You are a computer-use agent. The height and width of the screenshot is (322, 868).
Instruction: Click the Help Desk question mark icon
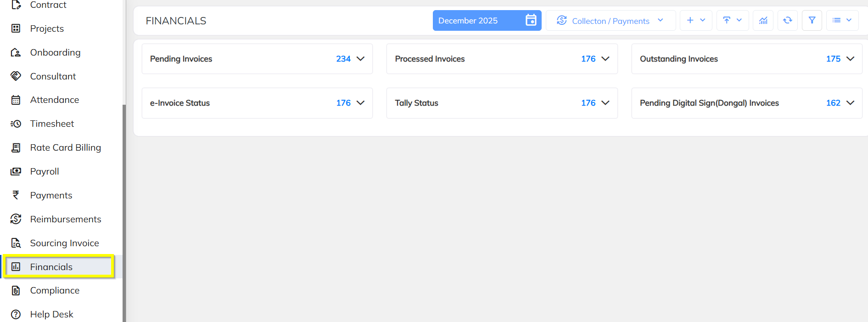(16, 314)
